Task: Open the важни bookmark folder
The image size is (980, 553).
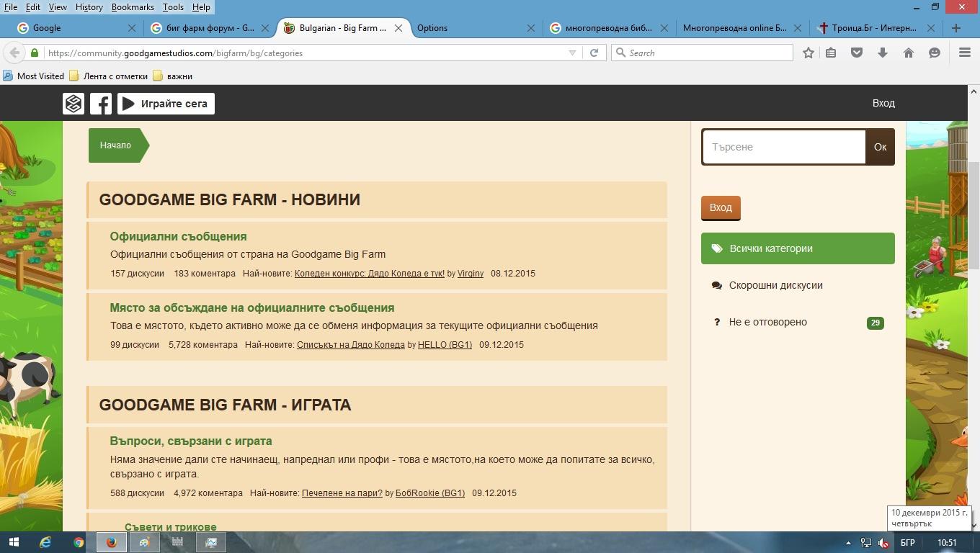Action: tap(172, 76)
